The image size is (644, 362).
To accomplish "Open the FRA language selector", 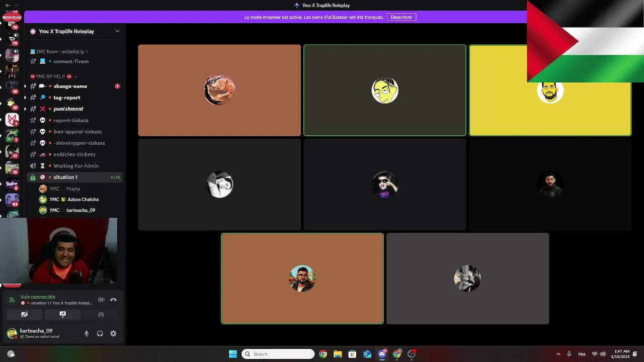I will [x=582, y=354].
